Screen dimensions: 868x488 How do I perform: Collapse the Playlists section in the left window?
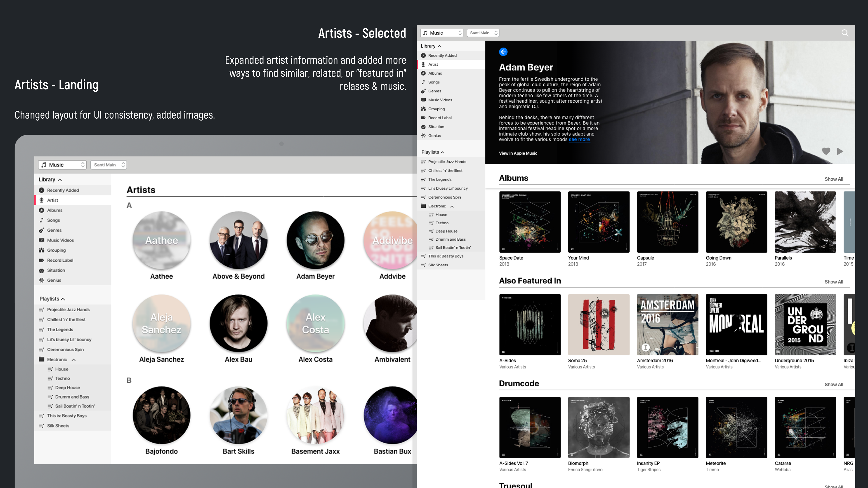63,299
